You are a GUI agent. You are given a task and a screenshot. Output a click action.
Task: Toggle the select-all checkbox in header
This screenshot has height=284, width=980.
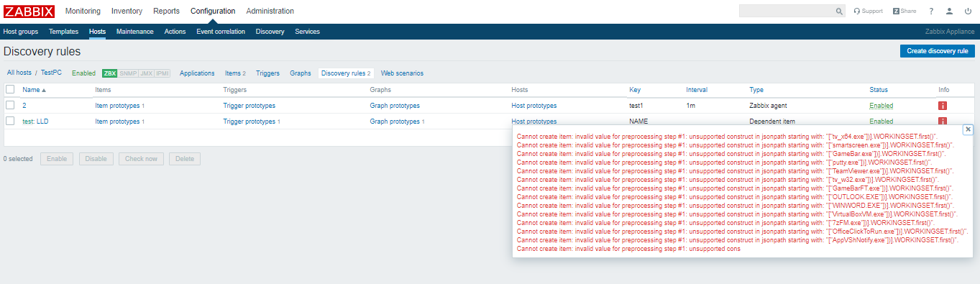pos(10,90)
